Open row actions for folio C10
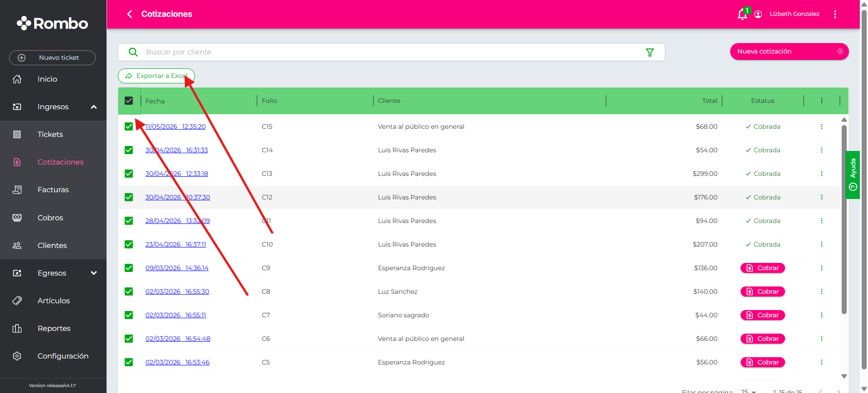868x393 pixels. pyautogui.click(x=821, y=244)
